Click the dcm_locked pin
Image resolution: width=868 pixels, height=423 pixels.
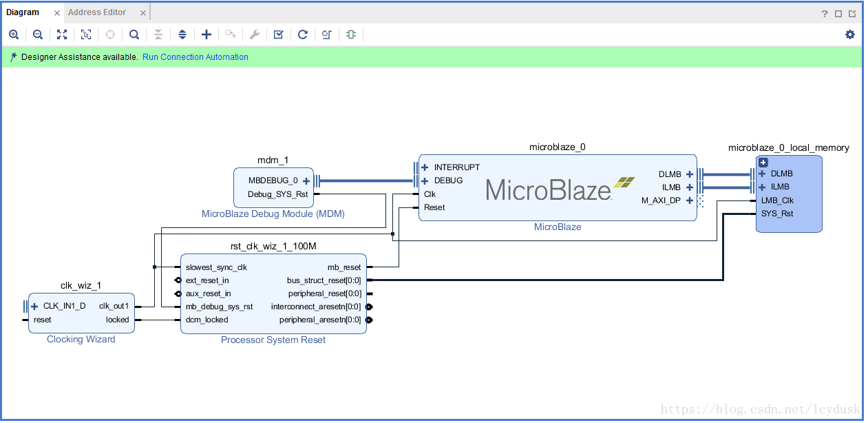coord(207,320)
